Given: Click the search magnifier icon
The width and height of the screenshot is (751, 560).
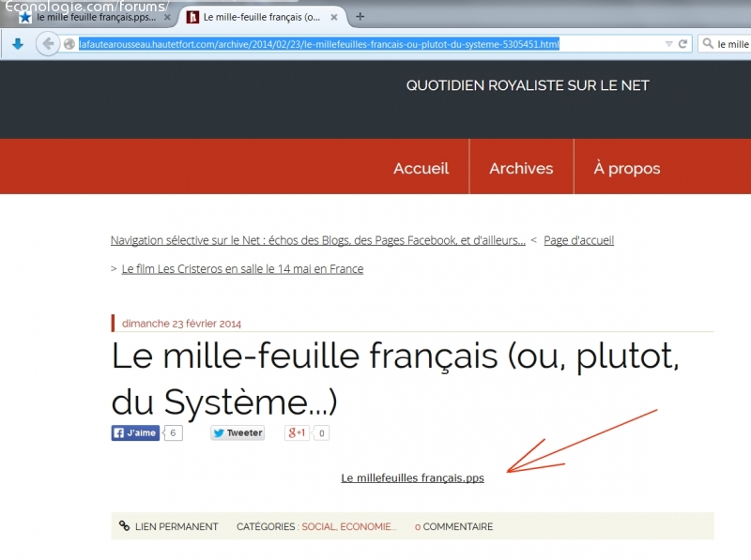Looking at the screenshot, I should click(707, 44).
